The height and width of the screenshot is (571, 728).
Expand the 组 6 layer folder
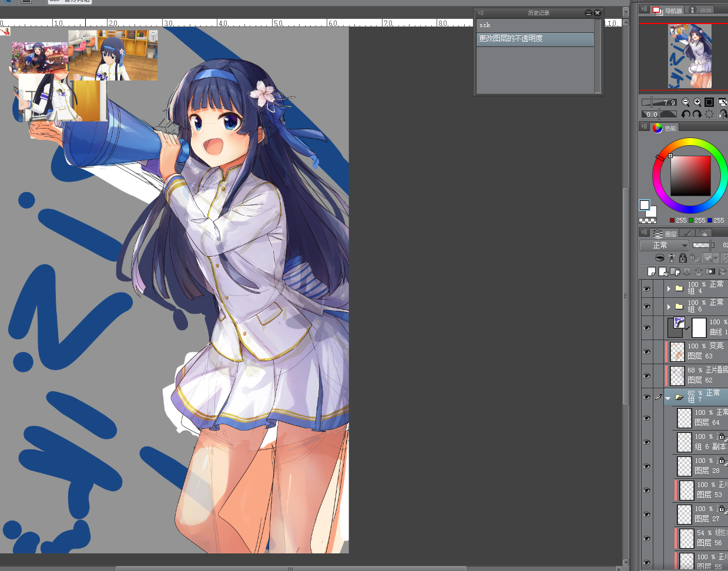(669, 306)
